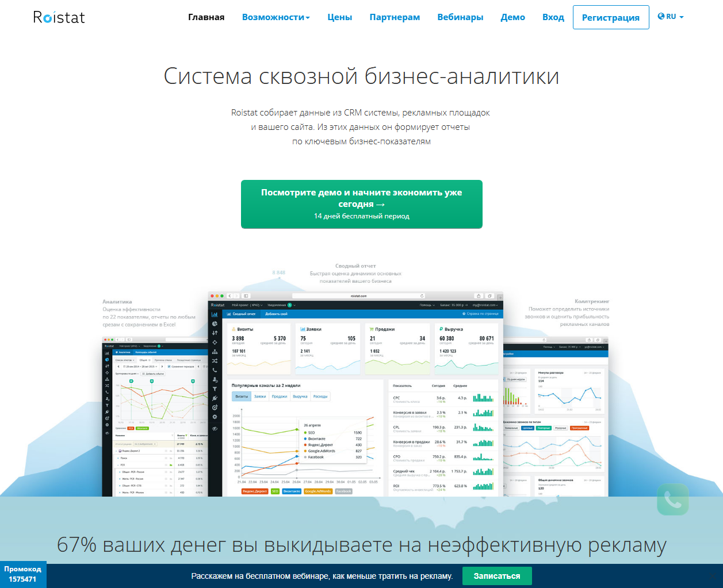
Task: Go to the Главная menu item
Action: point(206,17)
